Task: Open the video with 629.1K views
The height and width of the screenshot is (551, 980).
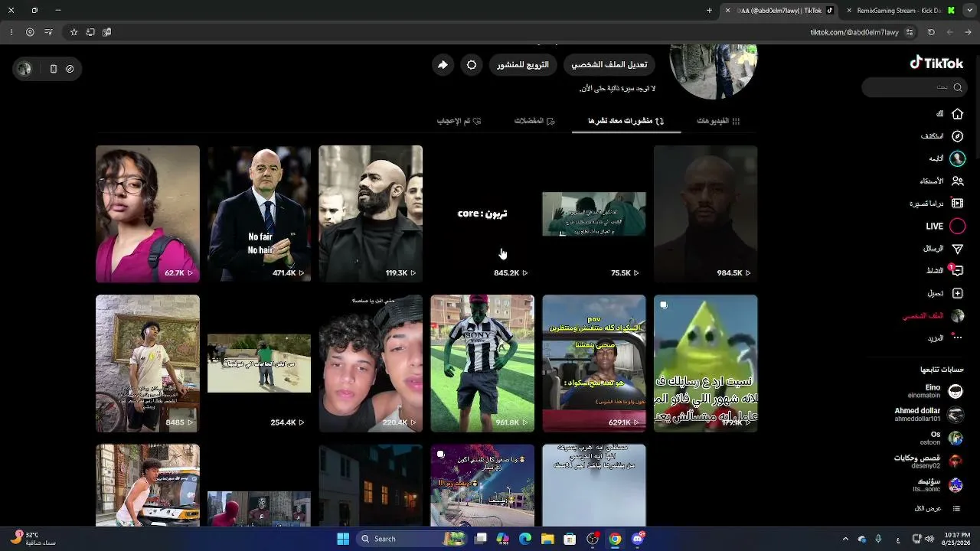Action: coord(594,364)
